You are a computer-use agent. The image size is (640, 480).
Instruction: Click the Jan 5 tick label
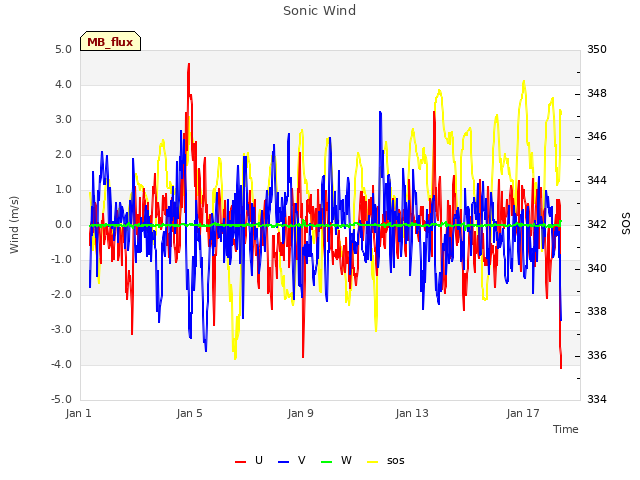(189, 413)
